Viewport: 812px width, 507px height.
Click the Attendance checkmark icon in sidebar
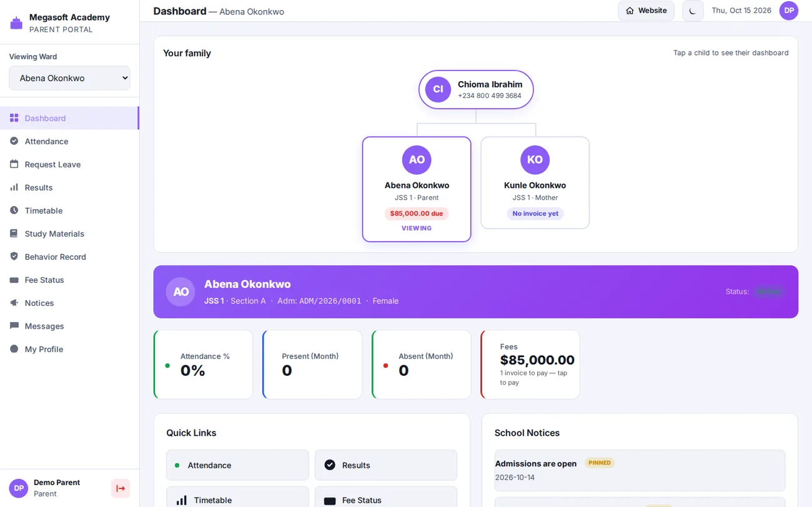click(14, 141)
